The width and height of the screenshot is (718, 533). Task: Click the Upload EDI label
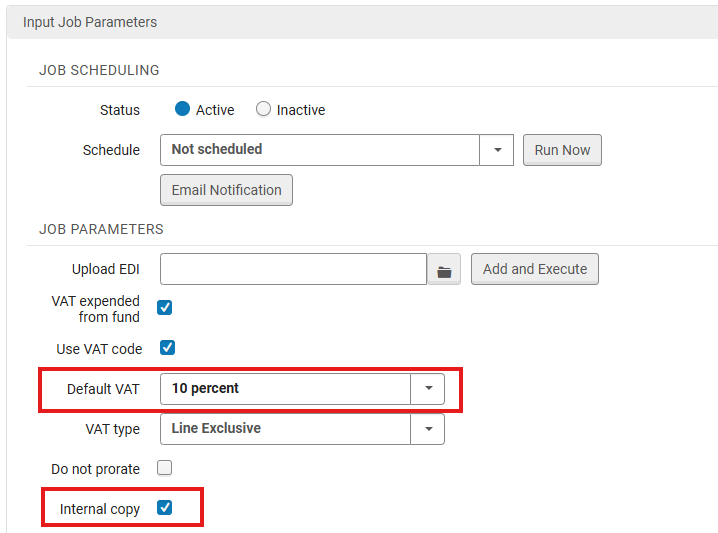point(106,269)
